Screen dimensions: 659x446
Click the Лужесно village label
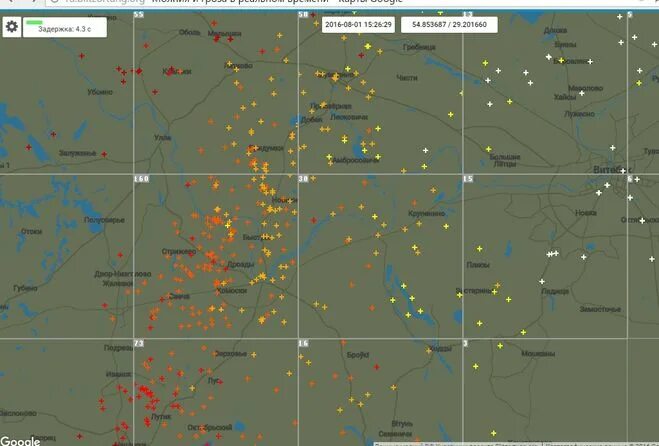580,114
